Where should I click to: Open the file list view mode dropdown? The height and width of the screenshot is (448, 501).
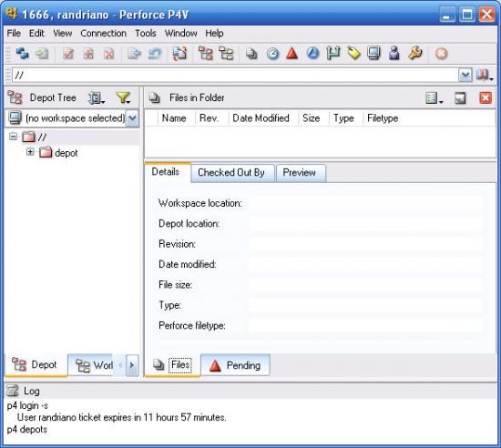[434, 98]
